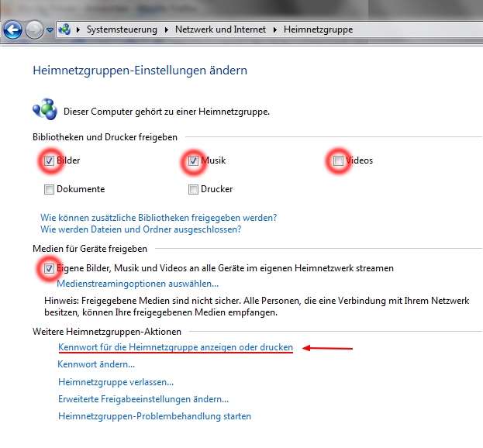
Task: Open 'Medienstreamingoptionen auswählen...' link
Action: click(137, 284)
